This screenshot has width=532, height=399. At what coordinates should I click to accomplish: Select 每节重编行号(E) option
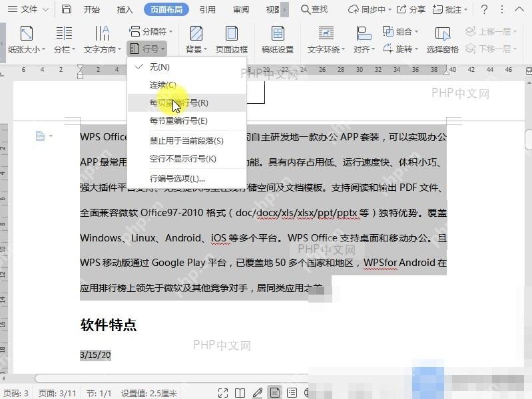pyautogui.click(x=186, y=120)
